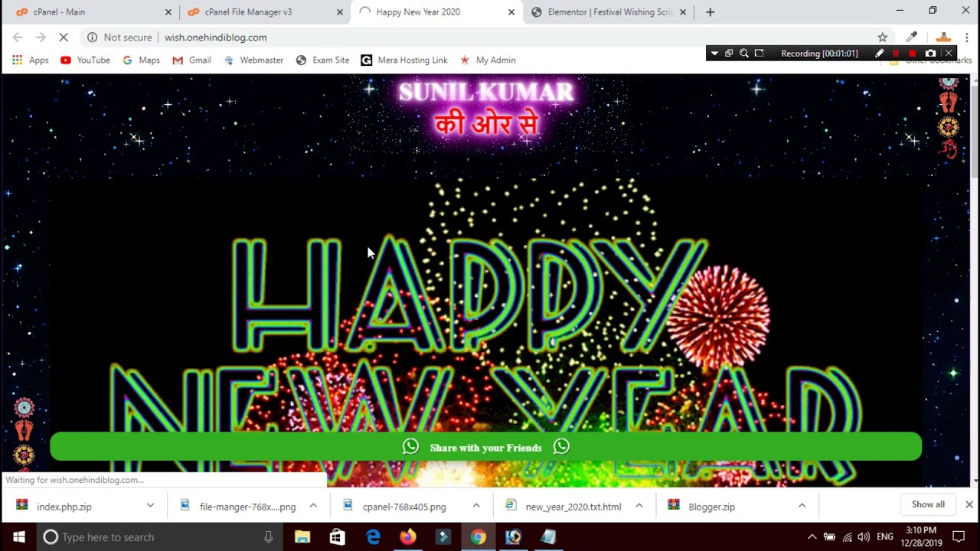Image resolution: width=980 pixels, height=551 pixels.
Task: Open the pencil draw tool on recorder bar
Action: (x=879, y=54)
